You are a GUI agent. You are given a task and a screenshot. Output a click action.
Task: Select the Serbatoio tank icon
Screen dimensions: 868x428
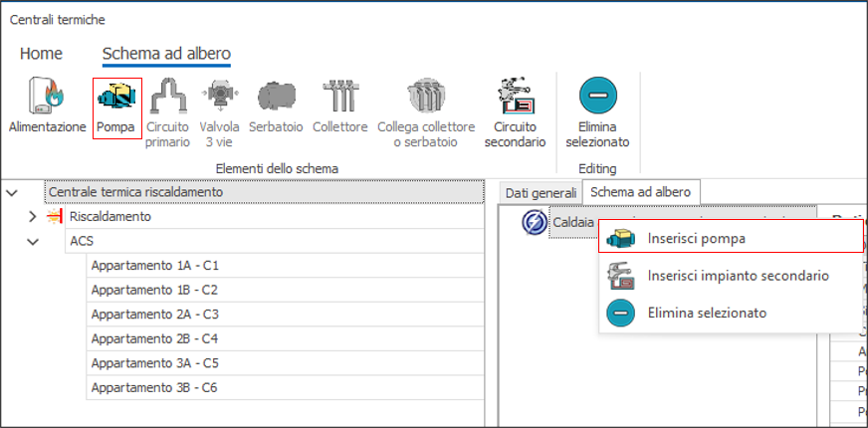276,99
